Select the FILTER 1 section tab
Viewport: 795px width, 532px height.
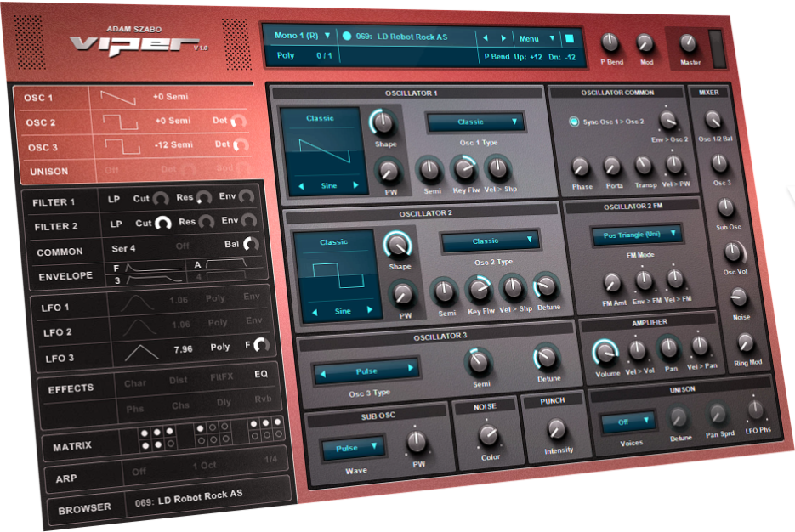point(54,202)
